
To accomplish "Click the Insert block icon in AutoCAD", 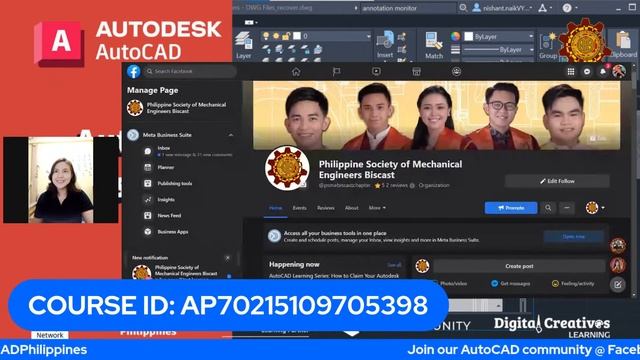I will point(384,41).
